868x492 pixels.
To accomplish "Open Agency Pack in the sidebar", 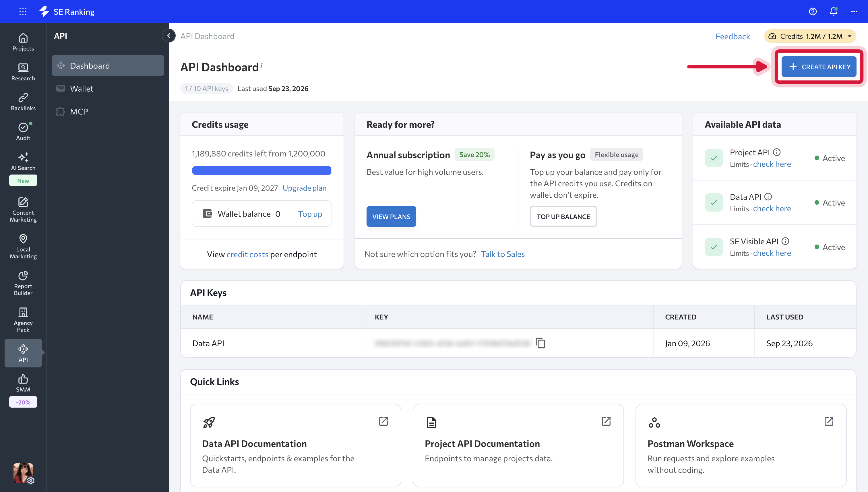I will (23, 320).
